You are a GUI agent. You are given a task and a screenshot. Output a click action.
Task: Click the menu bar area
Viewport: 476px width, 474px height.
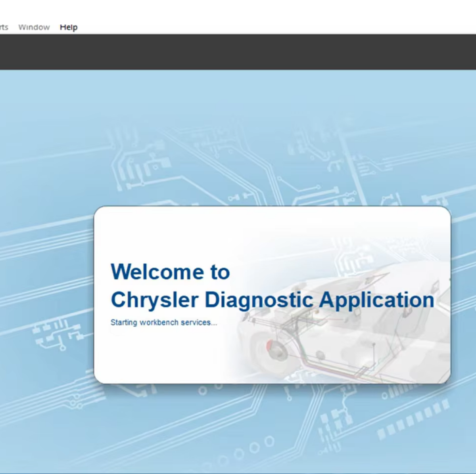pos(159,27)
